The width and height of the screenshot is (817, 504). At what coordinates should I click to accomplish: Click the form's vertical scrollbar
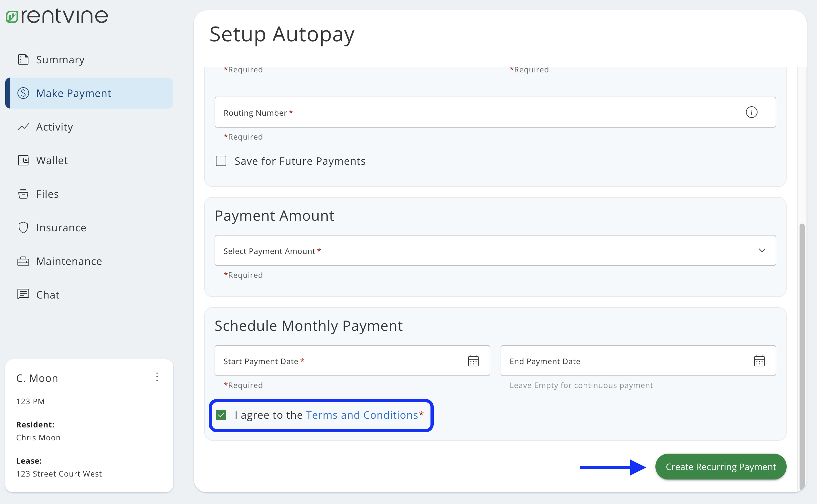coord(802,333)
